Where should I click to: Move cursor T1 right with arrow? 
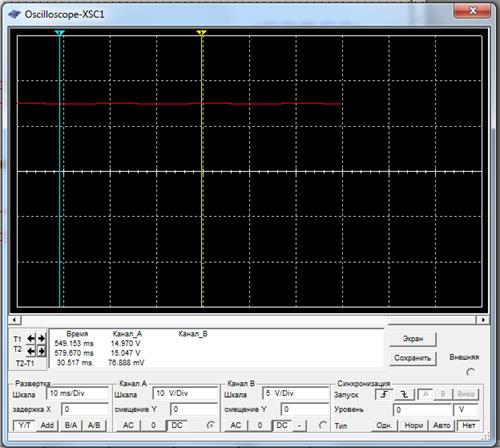coord(41,339)
